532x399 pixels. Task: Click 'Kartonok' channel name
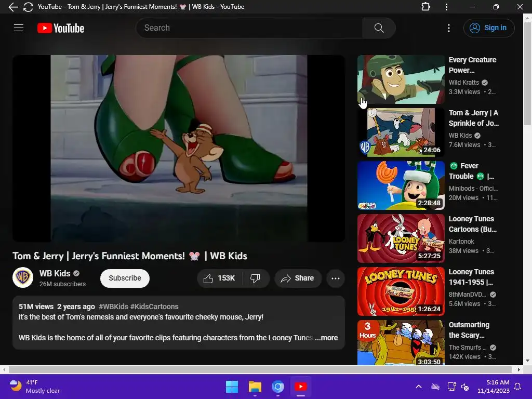461,241
